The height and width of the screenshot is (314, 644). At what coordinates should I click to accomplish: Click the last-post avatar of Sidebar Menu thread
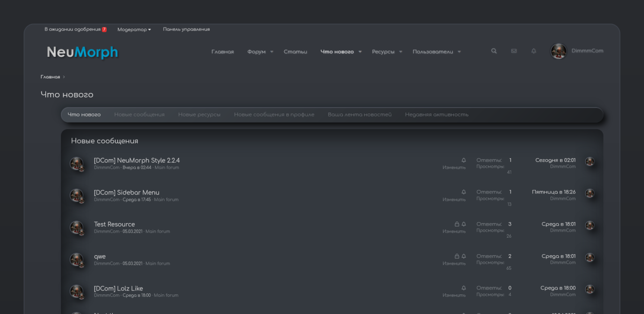[x=590, y=193]
